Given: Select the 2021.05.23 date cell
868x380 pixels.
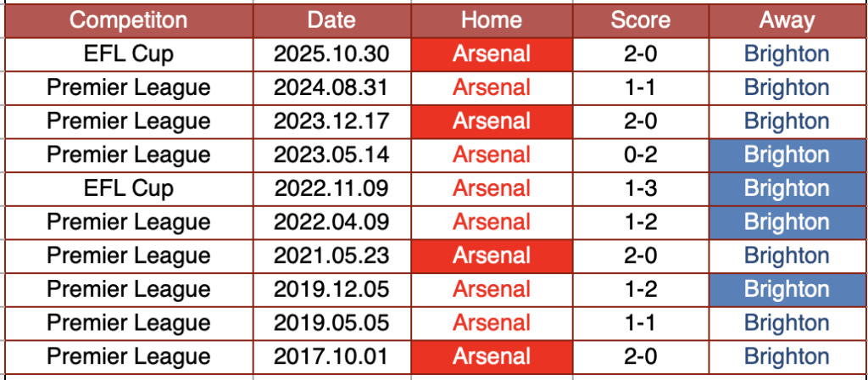Looking at the screenshot, I should tap(331, 255).
